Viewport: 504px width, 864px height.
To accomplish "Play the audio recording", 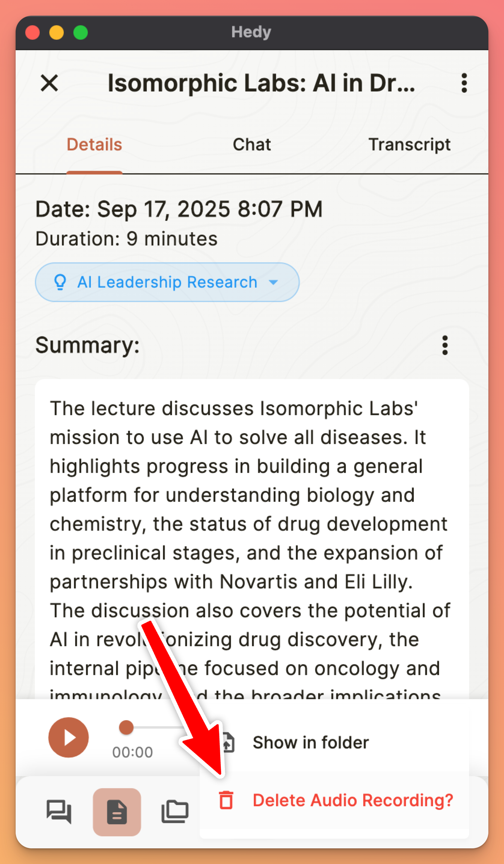I will click(69, 737).
